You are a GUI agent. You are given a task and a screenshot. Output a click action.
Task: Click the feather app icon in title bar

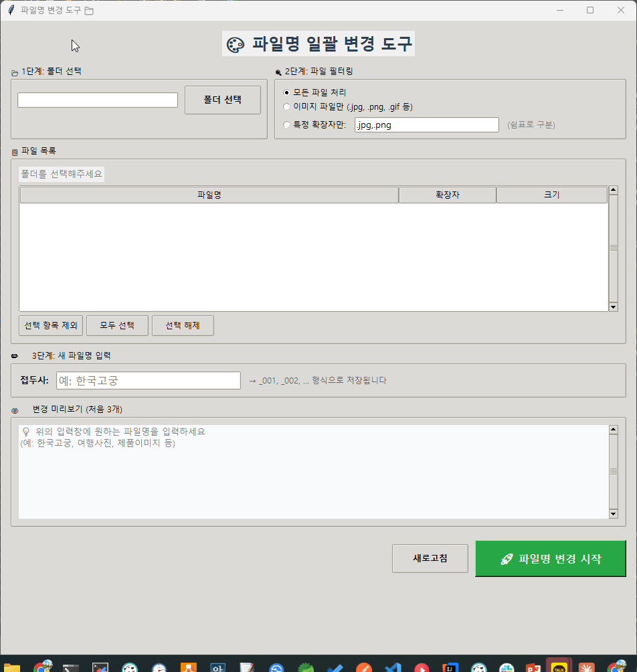tap(11, 10)
